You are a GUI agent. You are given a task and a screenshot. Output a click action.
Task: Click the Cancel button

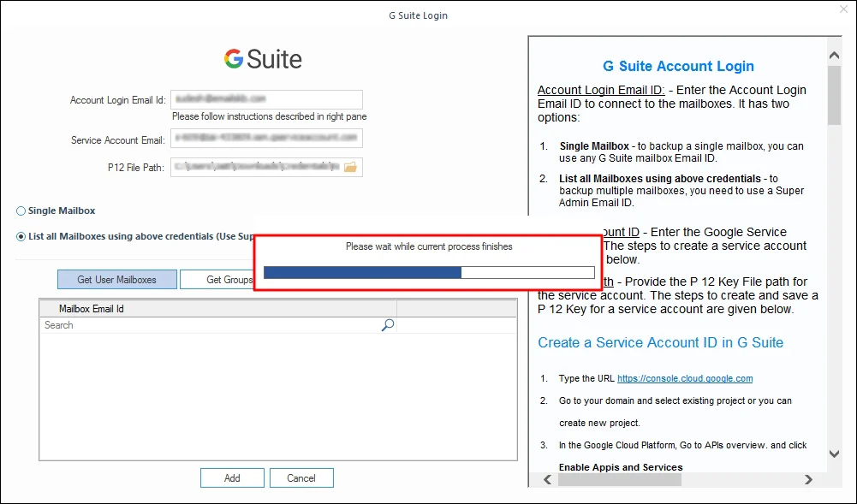click(x=301, y=477)
